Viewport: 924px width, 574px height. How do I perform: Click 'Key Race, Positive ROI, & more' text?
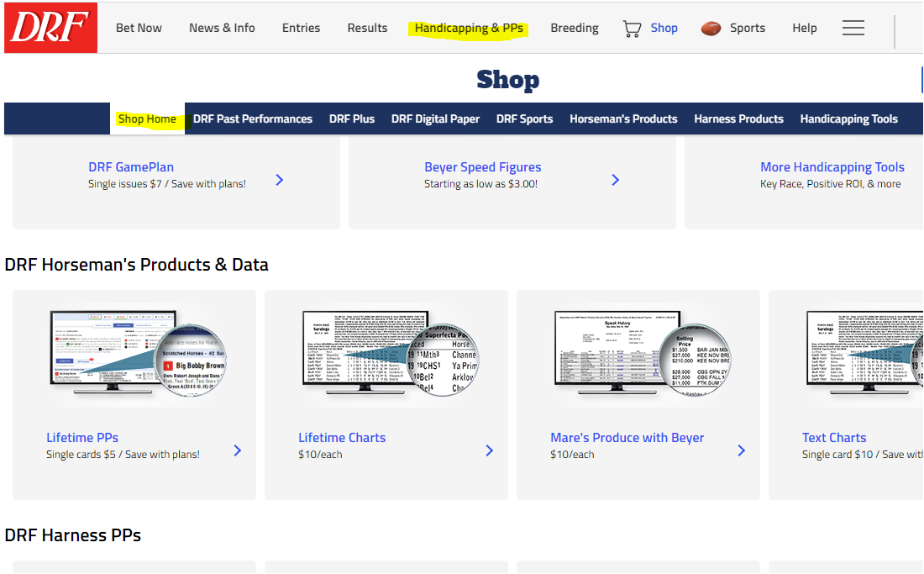tap(830, 184)
